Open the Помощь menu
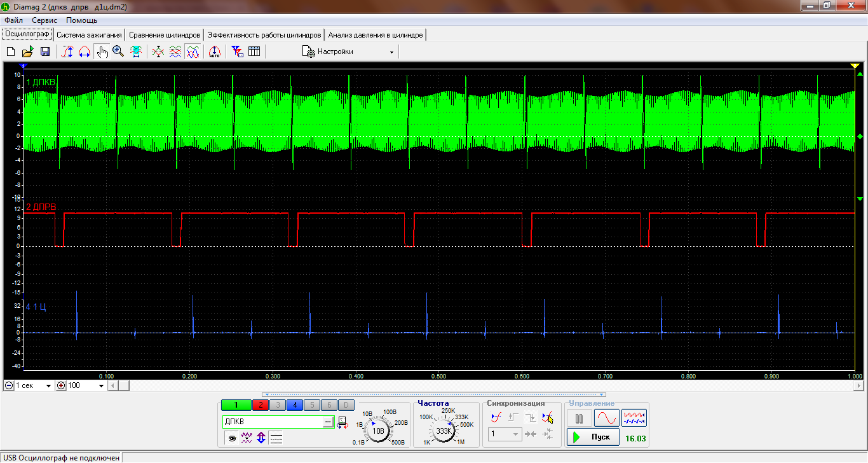 pyautogui.click(x=82, y=20)
